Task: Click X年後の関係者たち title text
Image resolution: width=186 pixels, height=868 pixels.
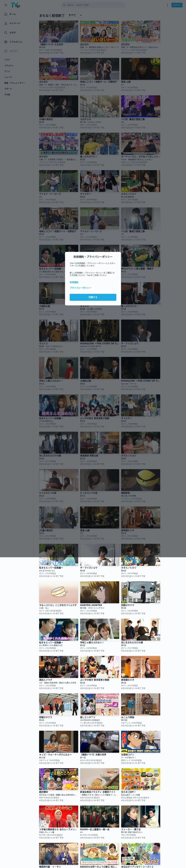Action: click(x=58, y=829)
